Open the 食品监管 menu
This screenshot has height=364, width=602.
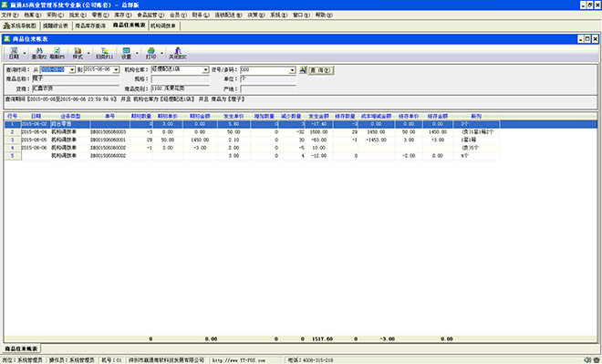point(150,15)
